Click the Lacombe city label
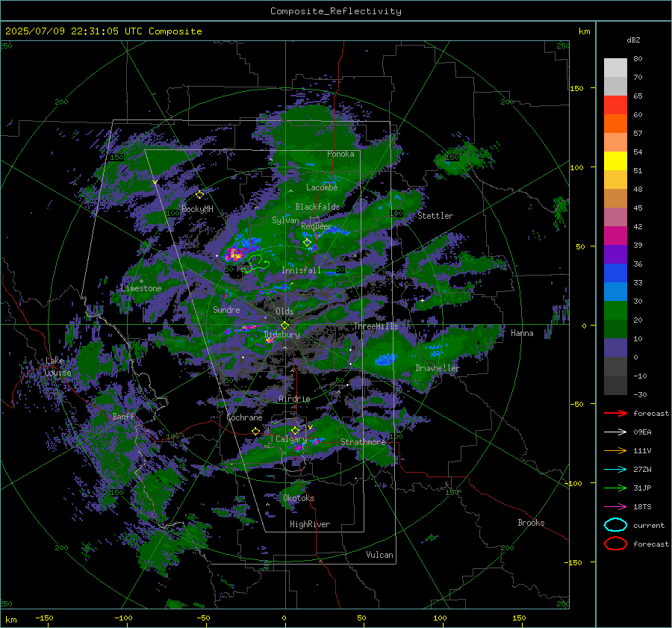The width and height of the screenshot is (672, 628). click(322, 187)
